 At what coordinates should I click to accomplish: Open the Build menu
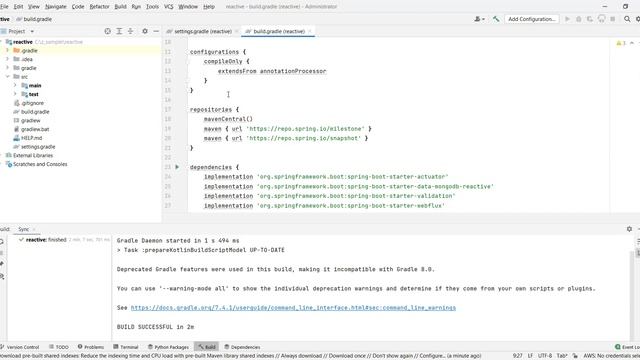[120, 7]
